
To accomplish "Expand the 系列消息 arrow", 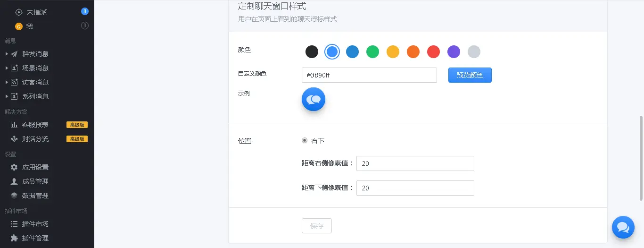I will coord(7,96).
